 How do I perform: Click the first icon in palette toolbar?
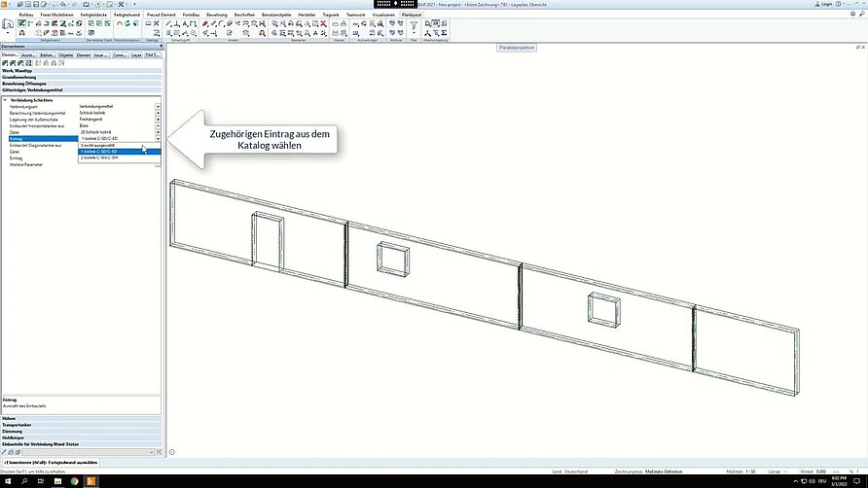coord(5,63)
